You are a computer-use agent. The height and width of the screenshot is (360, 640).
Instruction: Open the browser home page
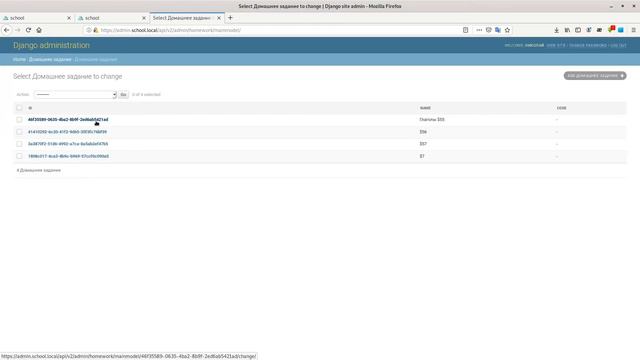click(x=39, y=30)
